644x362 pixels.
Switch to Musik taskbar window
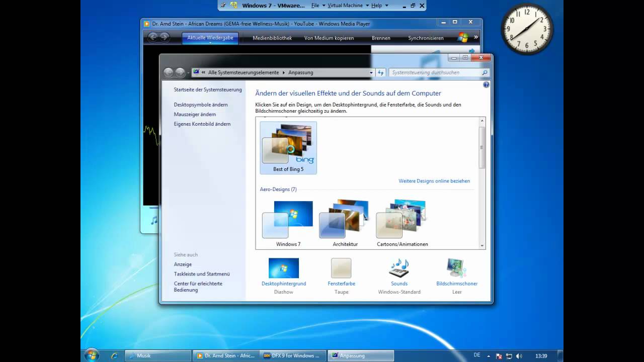[157, 355]
